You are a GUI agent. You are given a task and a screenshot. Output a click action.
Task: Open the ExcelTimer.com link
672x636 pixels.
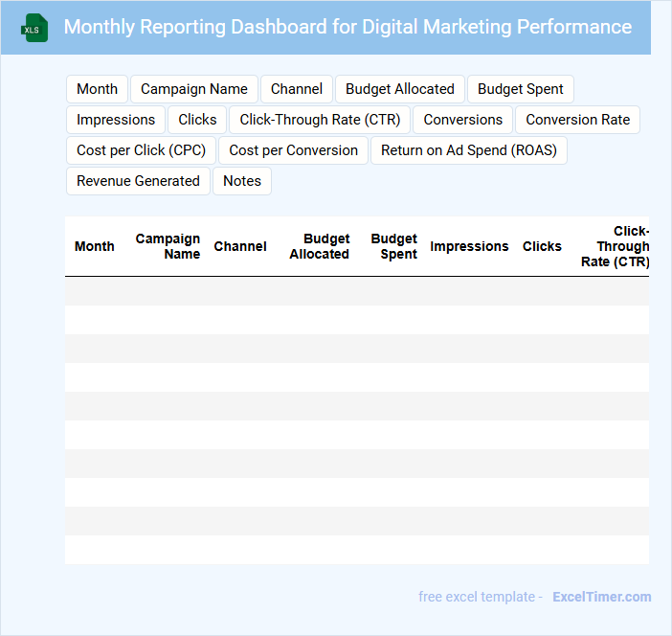pyautogui.click(x=601, y=597)
